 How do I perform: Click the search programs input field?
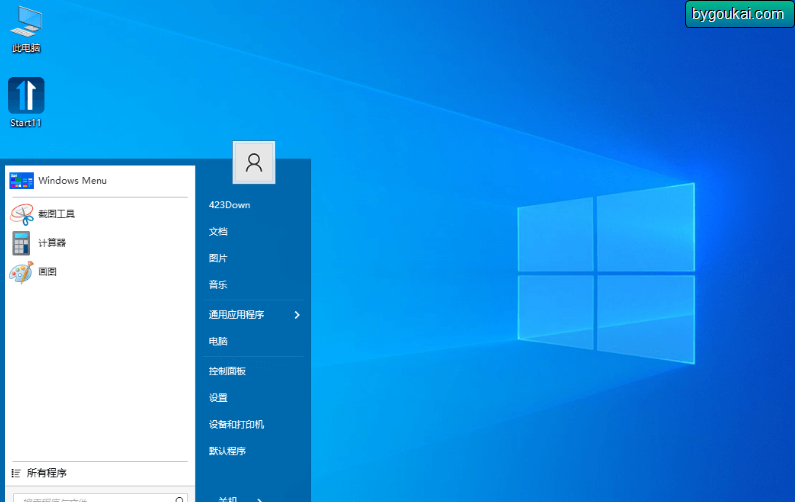[x=100, y=498]
